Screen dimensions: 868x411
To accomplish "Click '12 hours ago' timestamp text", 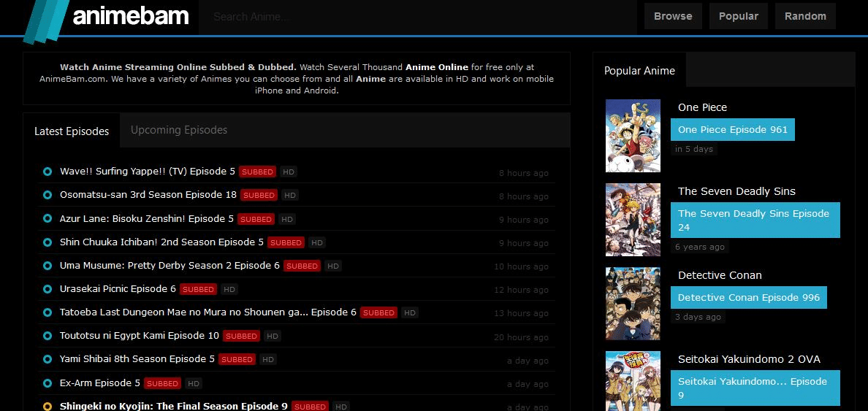I will point(521,290).
